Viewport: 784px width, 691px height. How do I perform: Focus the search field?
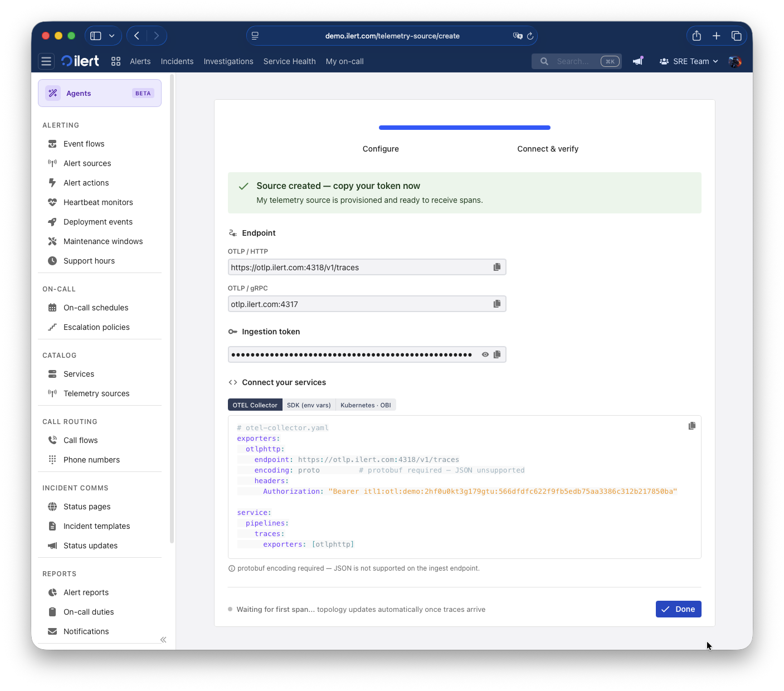(577, 61)
